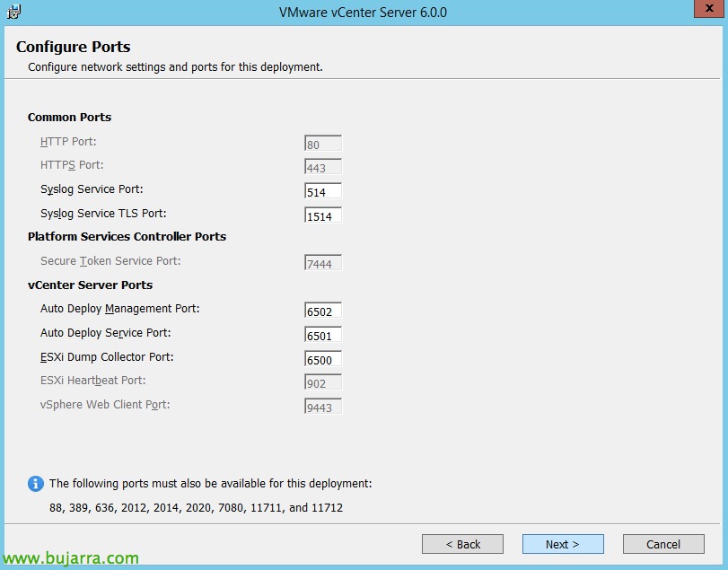
Task: Click the required ports list '88, 389, 636...'
Action: pos(196,508)
